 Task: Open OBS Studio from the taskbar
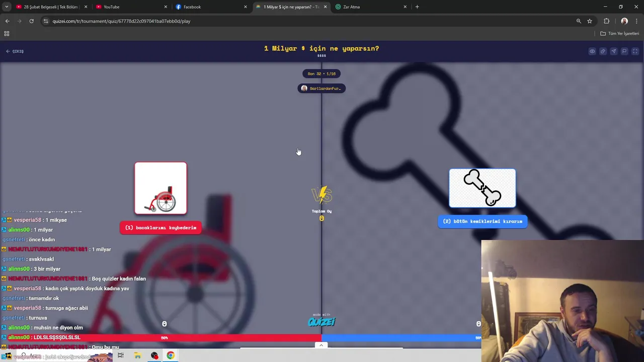tap(154, 355)
